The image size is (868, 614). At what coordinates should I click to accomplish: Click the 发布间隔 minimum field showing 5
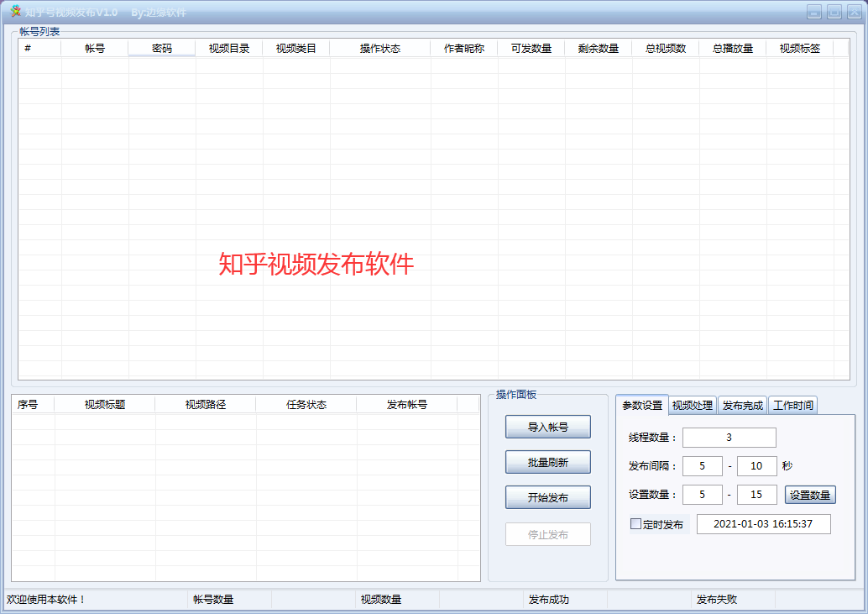point(702,466)
